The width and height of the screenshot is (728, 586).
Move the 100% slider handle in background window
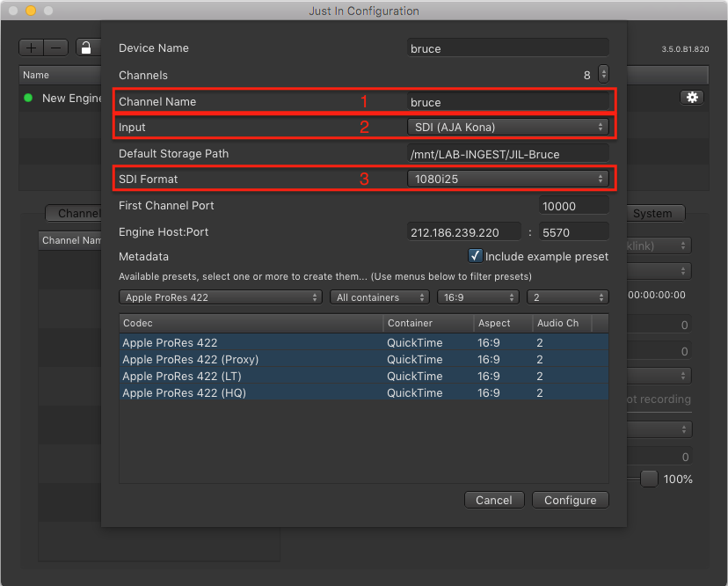click(x=649, y=479)
